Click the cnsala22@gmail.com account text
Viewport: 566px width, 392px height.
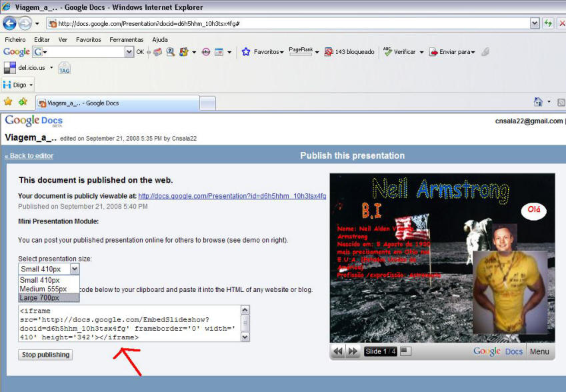529,121
